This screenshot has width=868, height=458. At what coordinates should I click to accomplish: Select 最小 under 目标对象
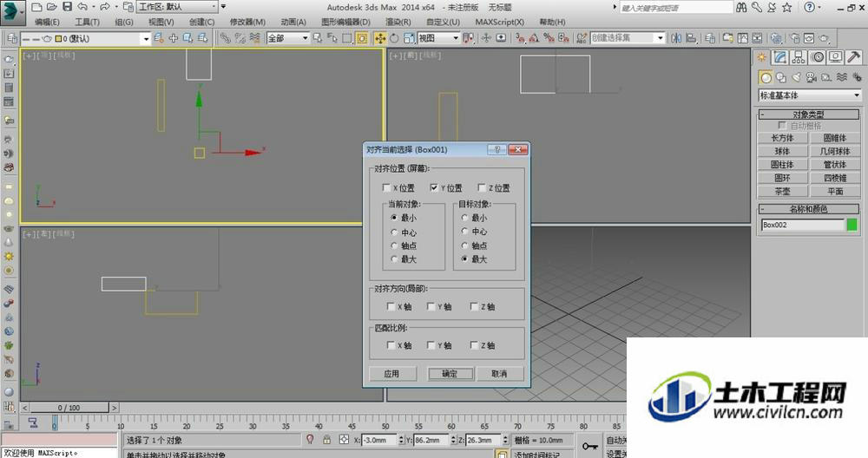pyautogui.click(x=464, y=218)
